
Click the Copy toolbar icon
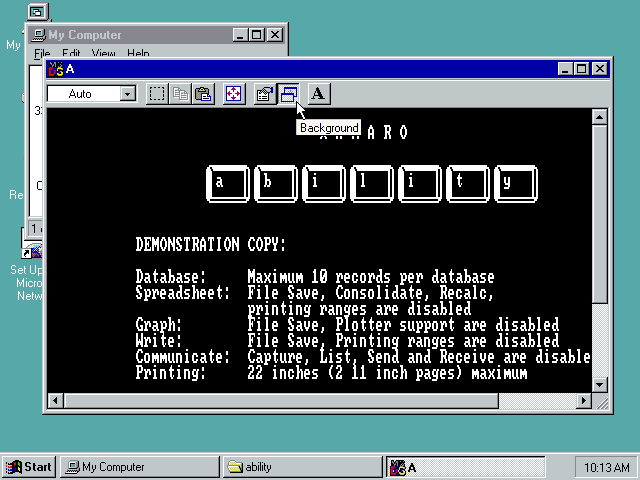click(x=180, y=94)
